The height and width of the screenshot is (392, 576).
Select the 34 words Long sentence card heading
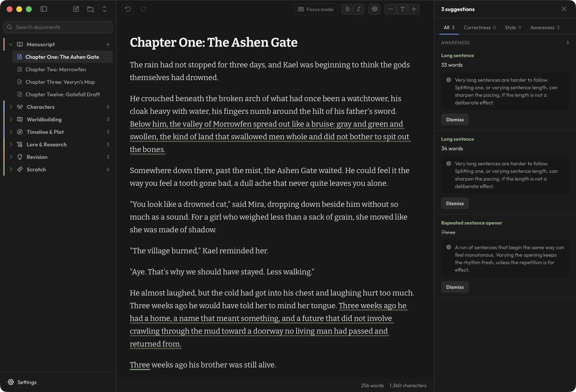(x=457, y=139)
